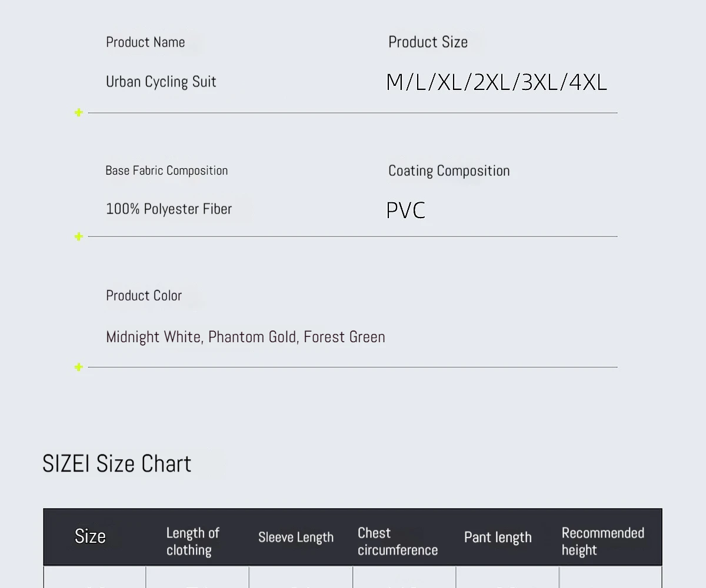Click the green plus icon under Base Fabric Composition
Viewport: 706px width, 588px height.
79,236
